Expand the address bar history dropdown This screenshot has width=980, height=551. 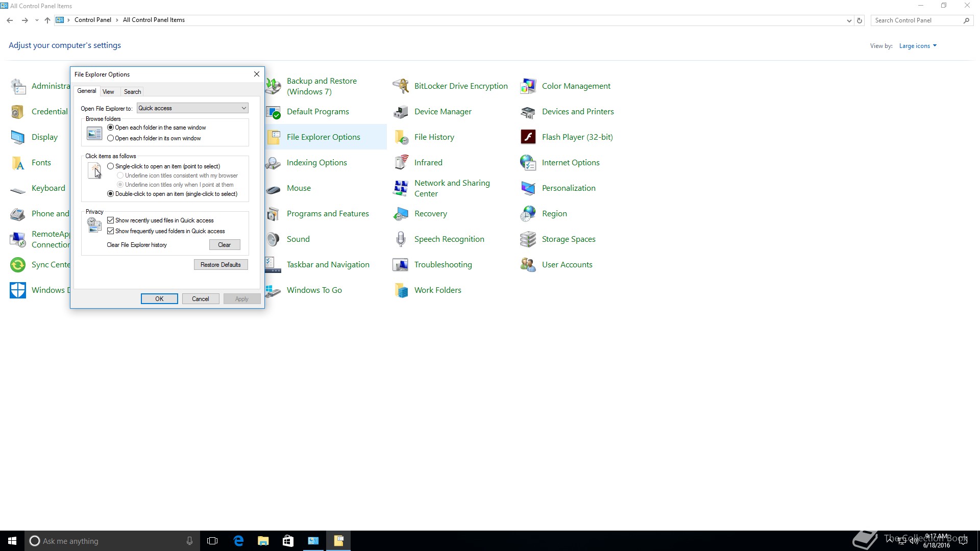(x=849, y=20)
